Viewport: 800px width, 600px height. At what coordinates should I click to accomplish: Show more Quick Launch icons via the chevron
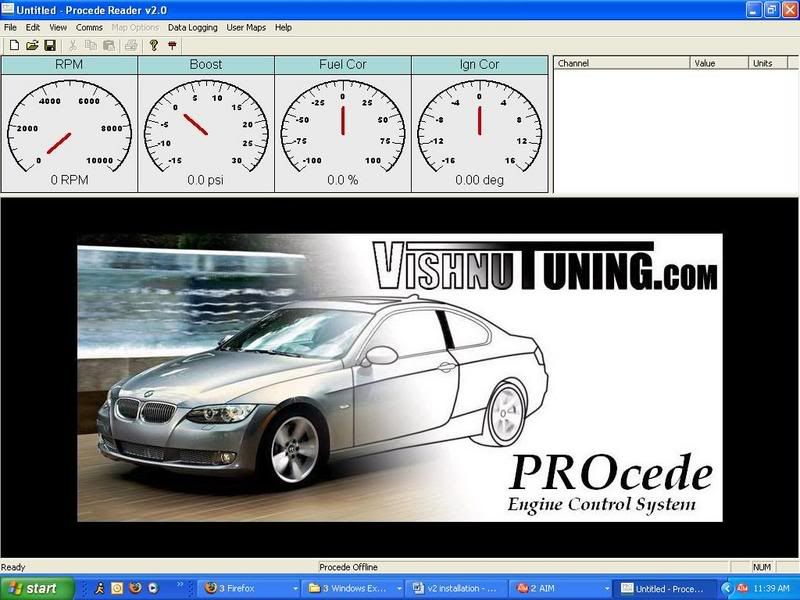(180, 584)
